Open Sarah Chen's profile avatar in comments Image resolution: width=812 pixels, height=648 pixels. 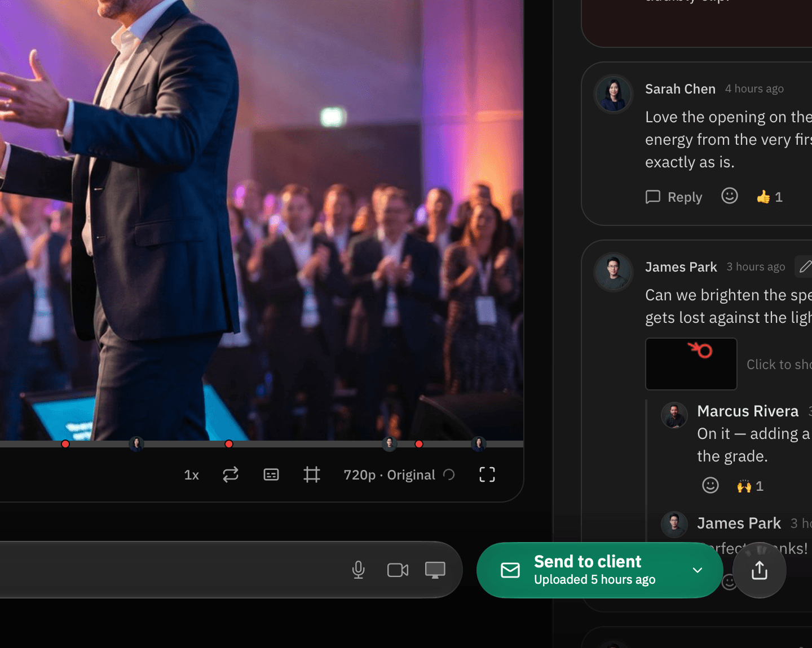(614, 94)
